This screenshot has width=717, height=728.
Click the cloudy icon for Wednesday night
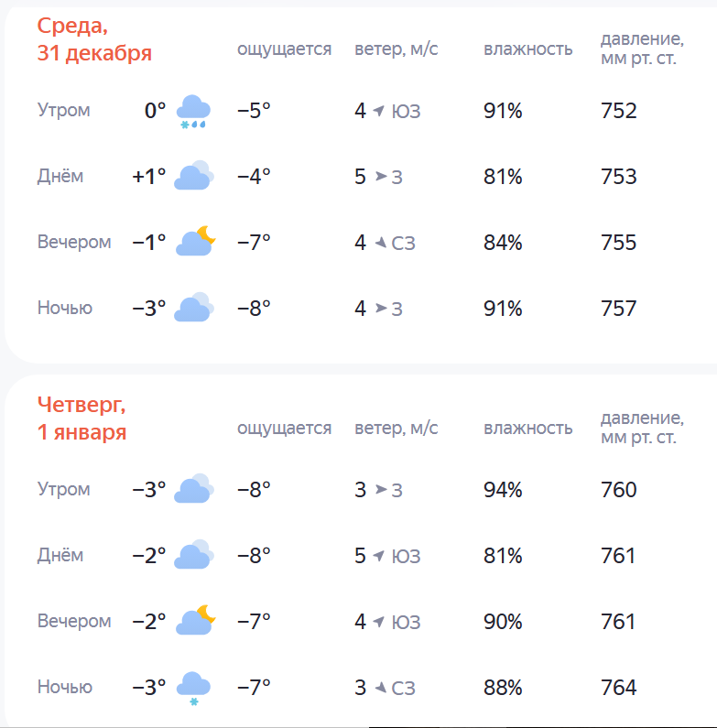point(193,308)
